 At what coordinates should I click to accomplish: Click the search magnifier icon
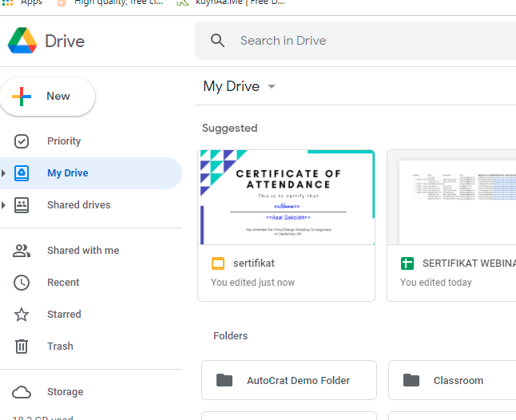[217, 41]
